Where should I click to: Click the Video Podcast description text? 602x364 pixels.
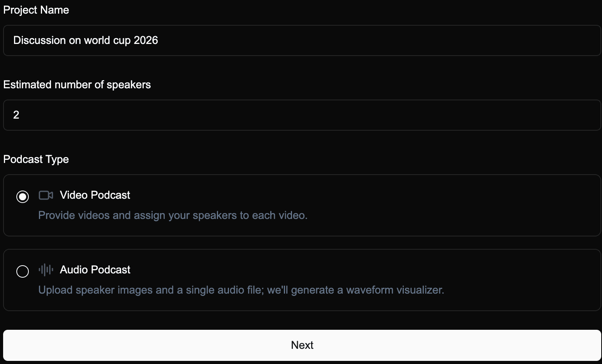[x=173, y=215]
